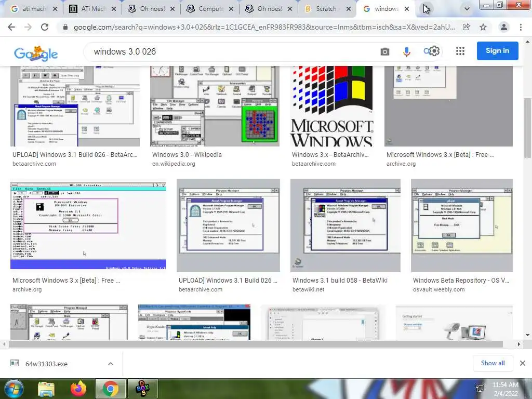The image size is (532, 399).
Task: Open new tab with the plus button
Action: (x=426, y=9)
